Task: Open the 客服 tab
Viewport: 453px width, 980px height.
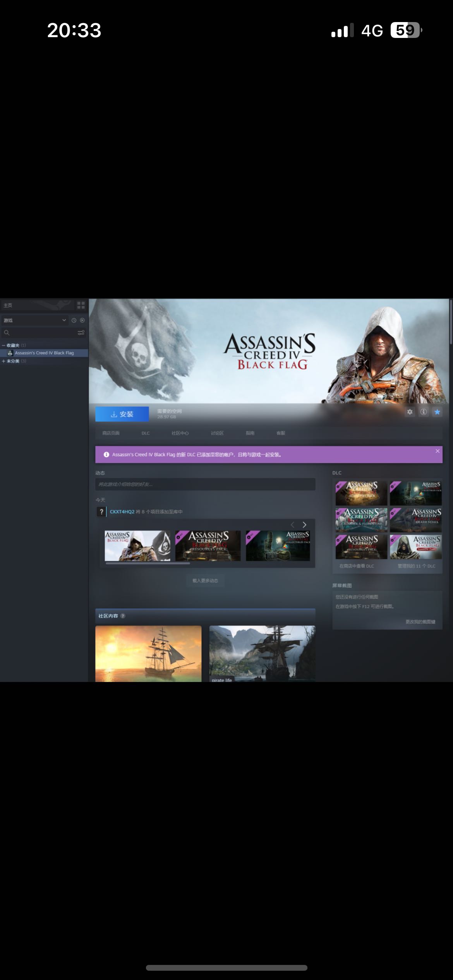Action: click(x=281, y=433)
